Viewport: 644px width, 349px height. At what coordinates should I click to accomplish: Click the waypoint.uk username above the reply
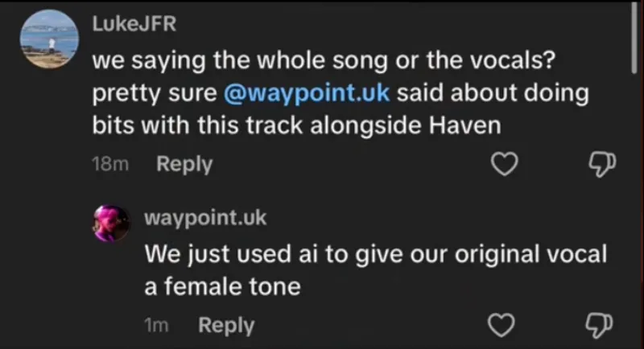[193, 219]
